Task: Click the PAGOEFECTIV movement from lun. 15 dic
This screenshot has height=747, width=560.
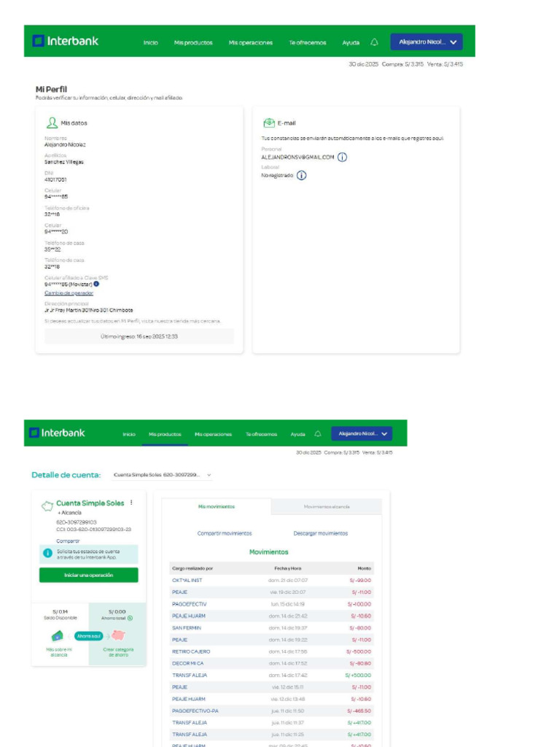Action: [271, 604]
